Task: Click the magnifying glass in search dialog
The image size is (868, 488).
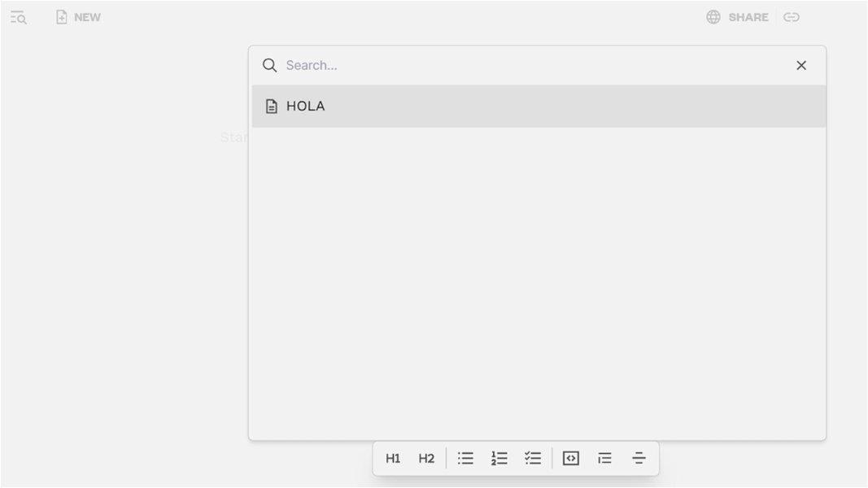Action: (x=269, y=65)
